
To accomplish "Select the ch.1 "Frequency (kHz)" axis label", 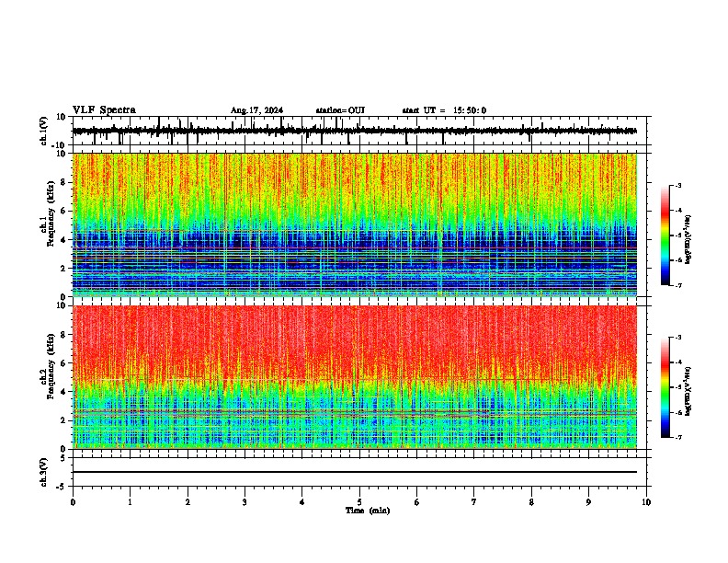I will 51,214.
